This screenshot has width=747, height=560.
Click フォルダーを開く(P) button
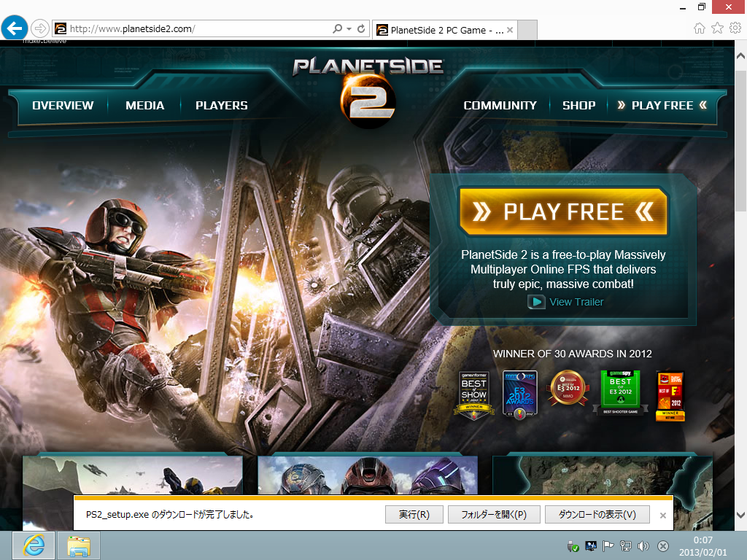(x=494, y=514)
